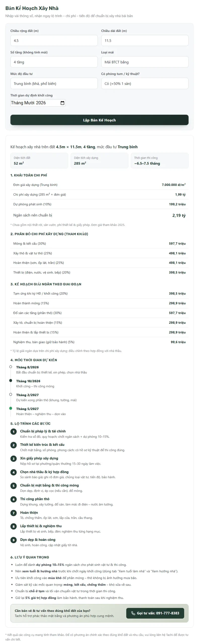Click the Chiều rộng đất input field
Screen dimensions: 199x644
click(54, 41)
